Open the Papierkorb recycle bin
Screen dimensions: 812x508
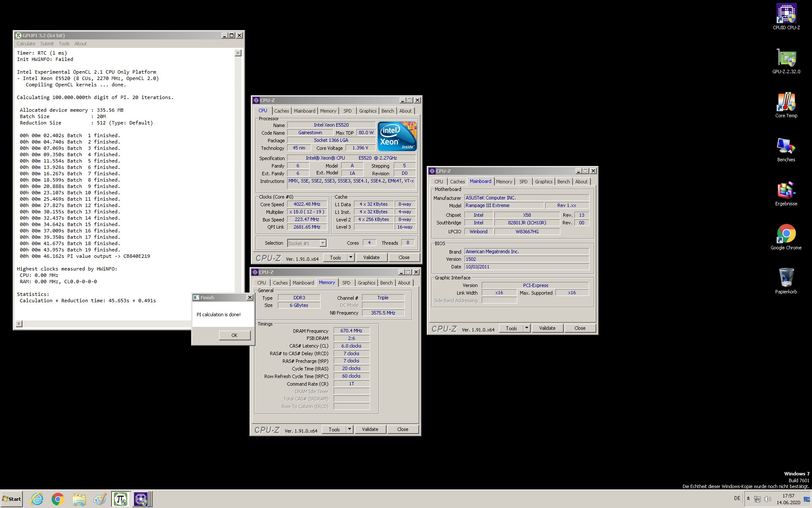coord(786,281)
